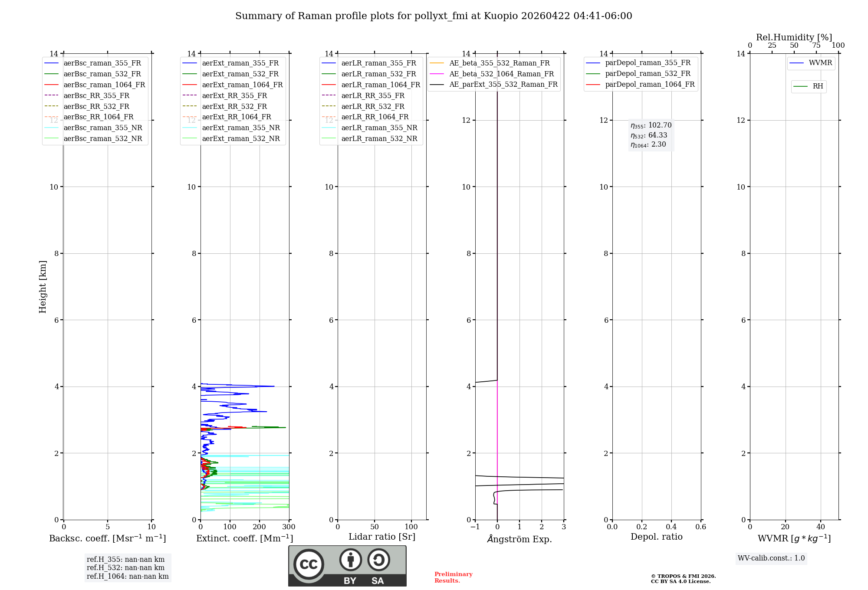
Task: Click the SA share-alike circular arrow icon
Action: (x=378, y=560)
